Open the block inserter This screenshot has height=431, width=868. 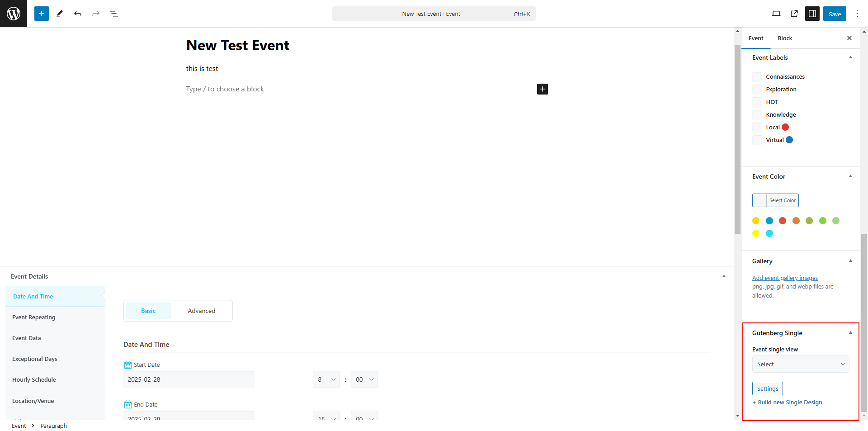click(41, 14)
